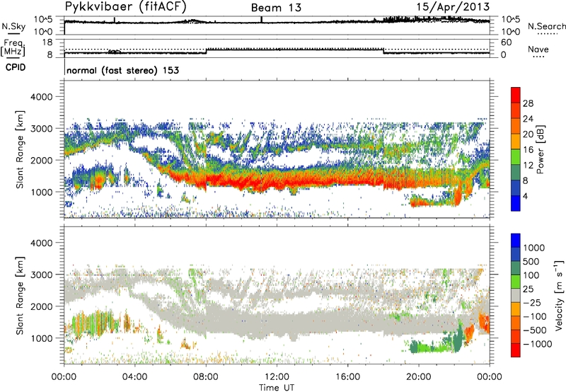Click the Time UT axis title
This screenshot has height=392, width=566.
[277, 388]
